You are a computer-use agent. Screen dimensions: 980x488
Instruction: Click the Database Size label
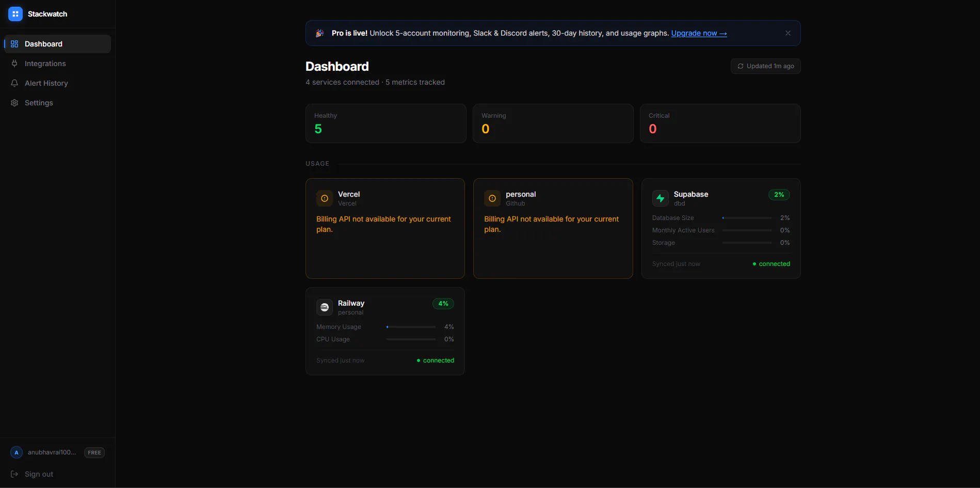point(673,218)
